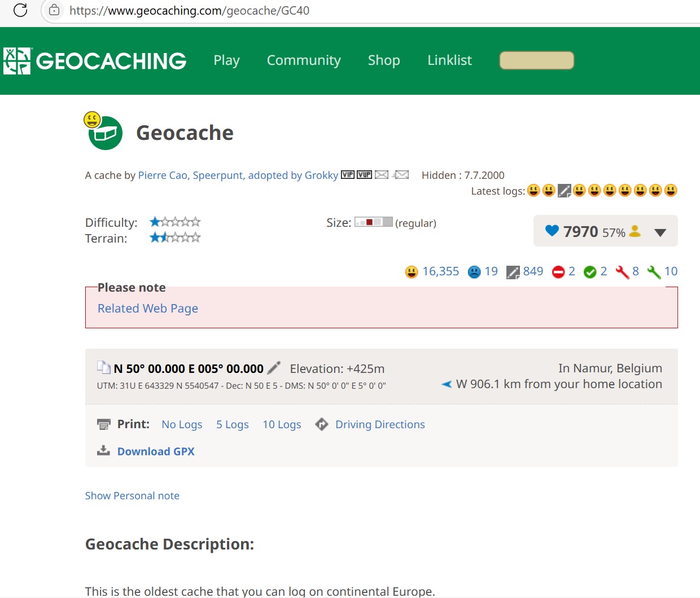
Task: Click the green wrench owner maintenance count
Action: tap(662, 272)
